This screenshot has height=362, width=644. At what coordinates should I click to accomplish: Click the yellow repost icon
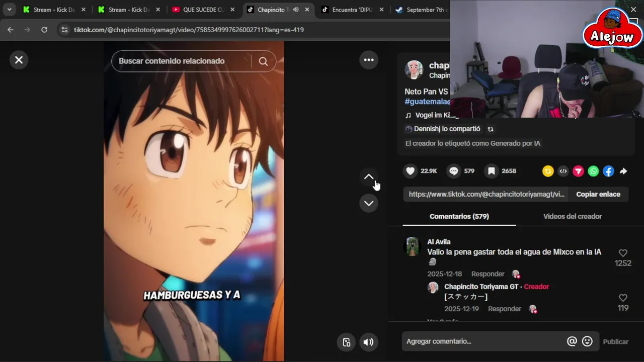coord(548,171)
